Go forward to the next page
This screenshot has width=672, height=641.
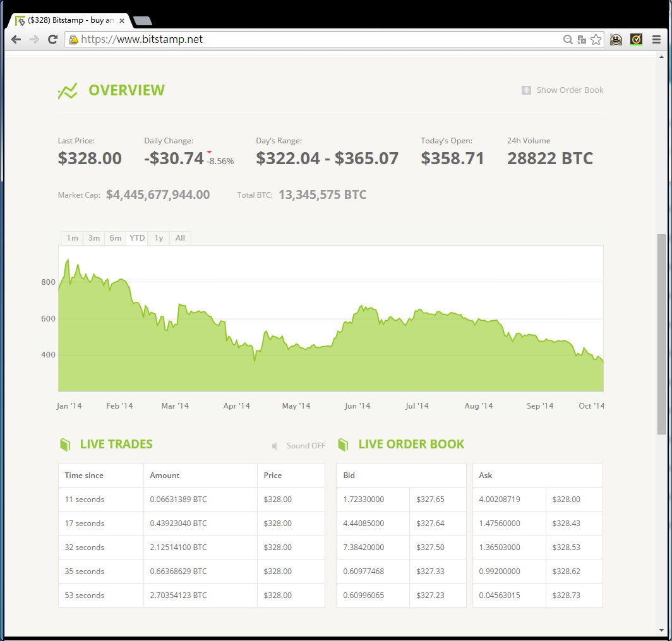pos(34,39)
